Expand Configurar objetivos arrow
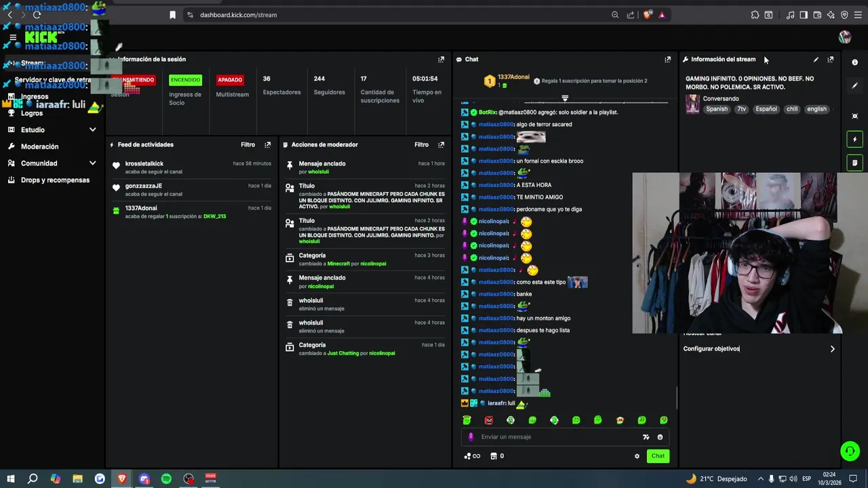868x488 pixels. pyautogui.click(x=832, y=349)
